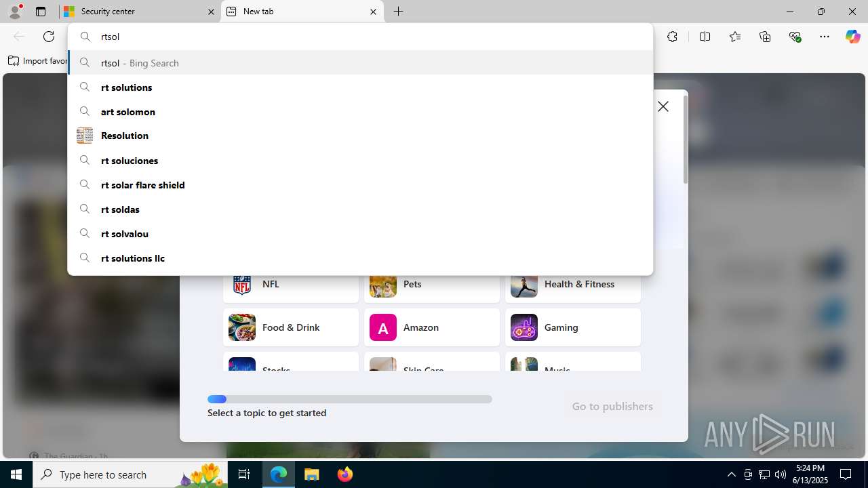
Task: Select the Amazon topic card
Action: pyautogui.click(x=432, y=327)
